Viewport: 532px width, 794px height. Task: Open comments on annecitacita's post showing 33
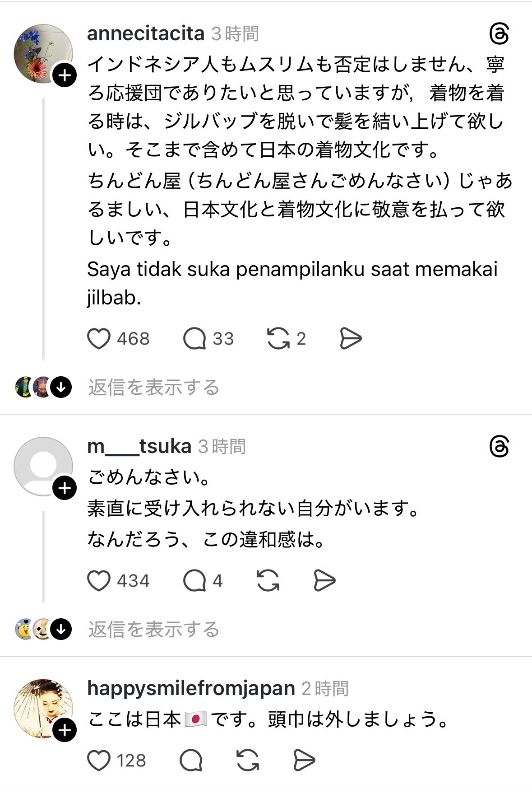194,339
